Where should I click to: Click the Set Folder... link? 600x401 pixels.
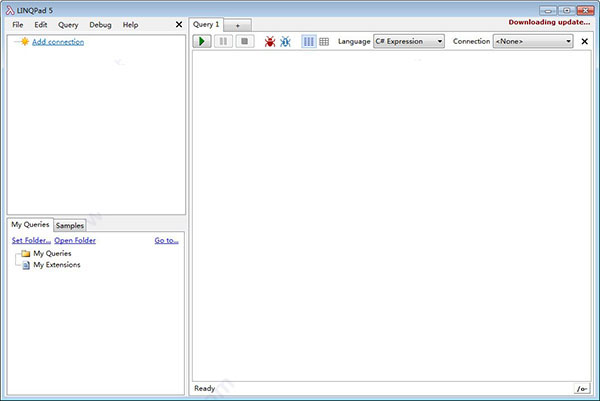tap(31, 240)
